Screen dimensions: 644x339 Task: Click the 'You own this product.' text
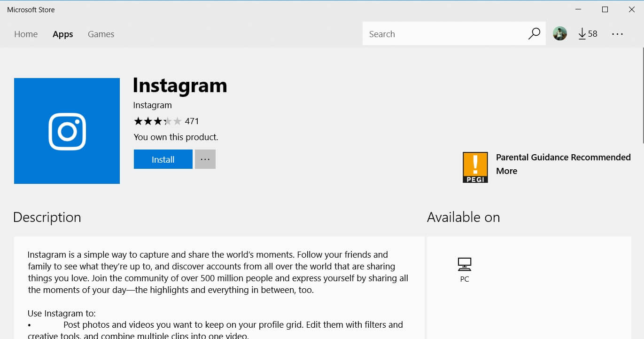click(176, 137)
